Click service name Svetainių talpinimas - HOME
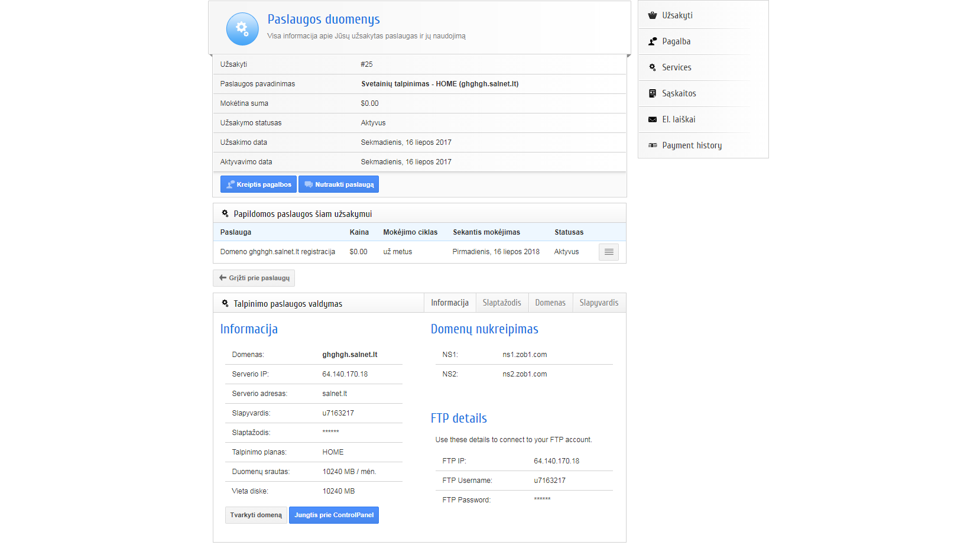The height and width of the screenshot is (558, 980). pyautogui.click(x=440, y=84)
